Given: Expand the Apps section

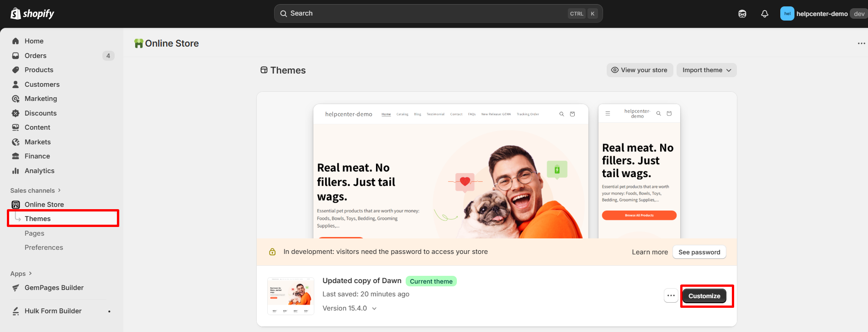Looking at the screenshot, I should (21, 274).
